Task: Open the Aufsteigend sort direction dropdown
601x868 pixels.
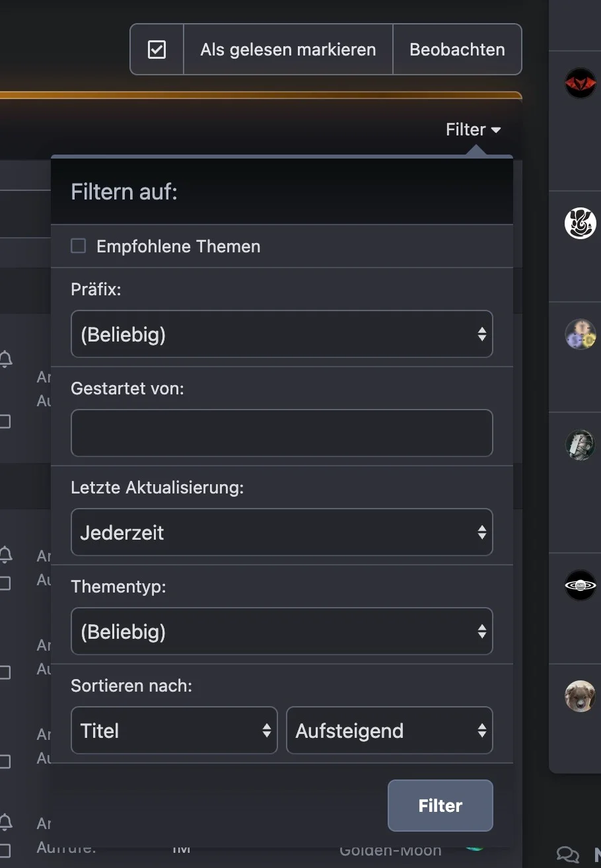Action: [x=389, y=731]
